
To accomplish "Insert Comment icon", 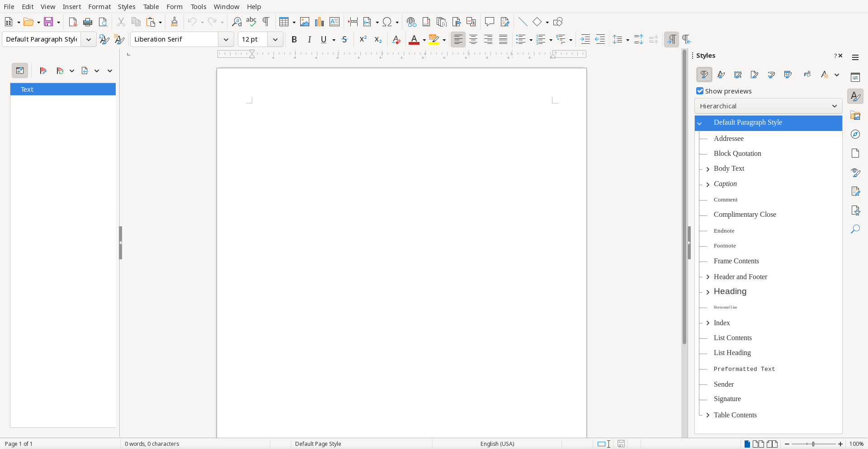I will click(489, 22).
